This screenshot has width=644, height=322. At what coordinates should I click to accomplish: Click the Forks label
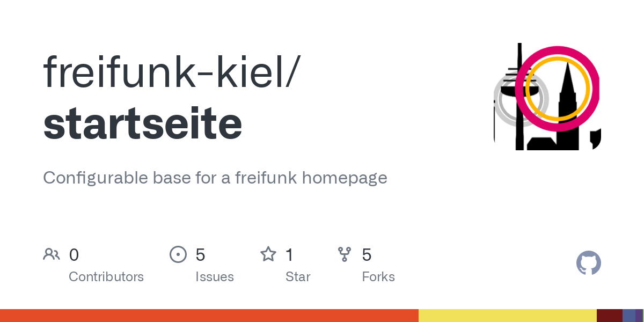(x=378, y=277)
